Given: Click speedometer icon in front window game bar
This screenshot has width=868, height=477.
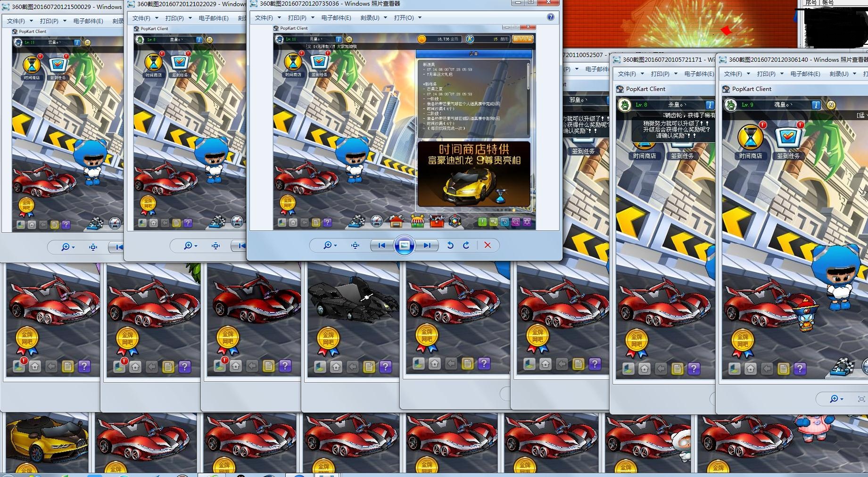Looking at the screenshot, I should [376, 221].
